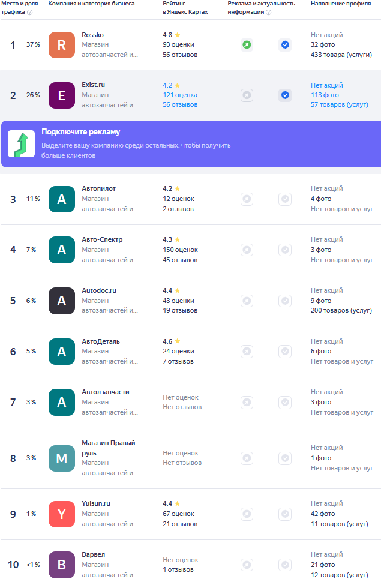Viewport: 381px width, 588px height.
Task: Click Rossko's green advertising status icon
Action: coord(247,44)
